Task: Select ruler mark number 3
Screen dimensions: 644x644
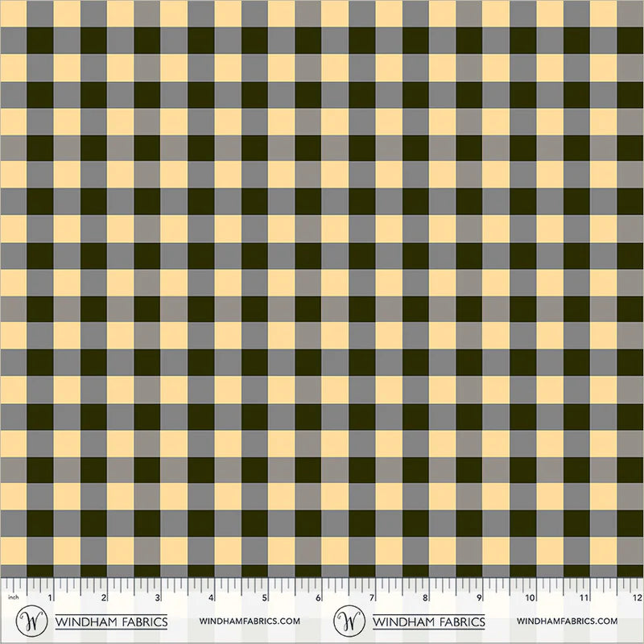Action: [157, 597]
